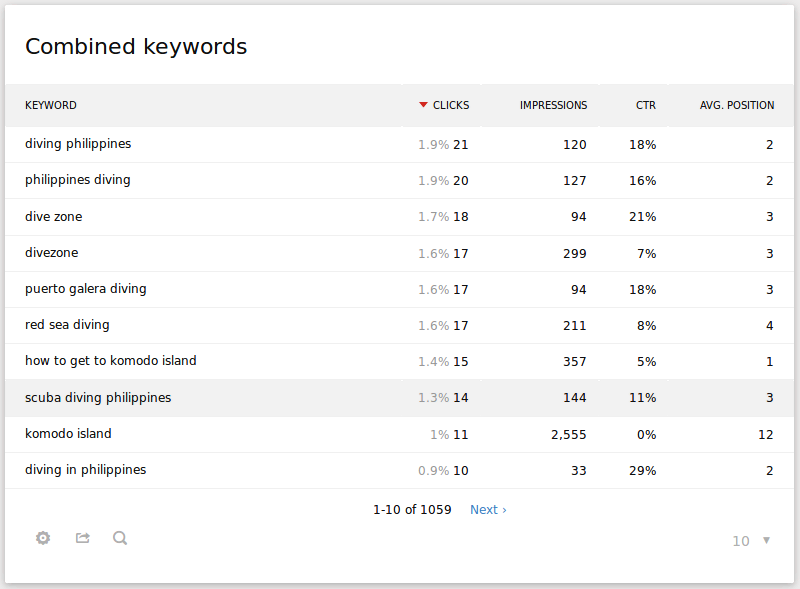
Task: Click the "1-10 of 1059" page indicator
Action: pyautogui.click(x=412, y=509)
